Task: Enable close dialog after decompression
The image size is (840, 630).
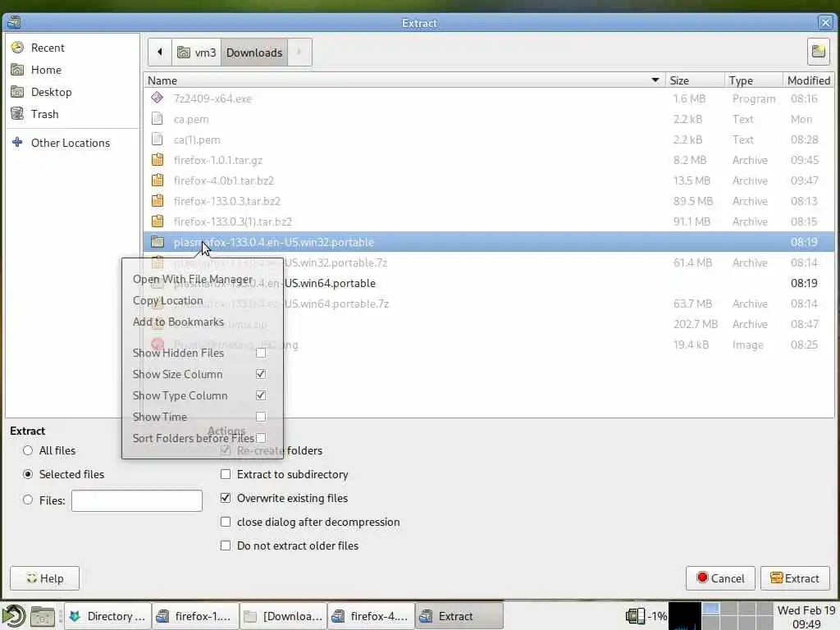Action: [x=226, y=522]
